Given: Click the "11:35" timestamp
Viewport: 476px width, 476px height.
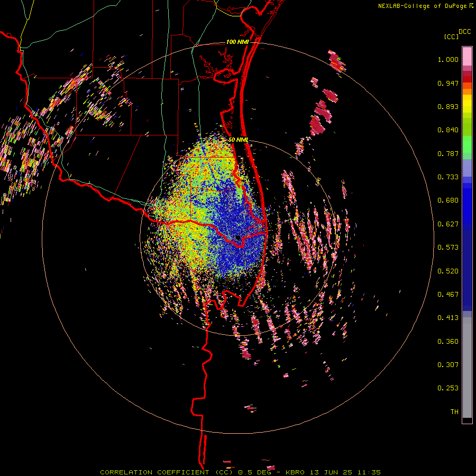Looking at the screenshot, I should pos(369,472).
